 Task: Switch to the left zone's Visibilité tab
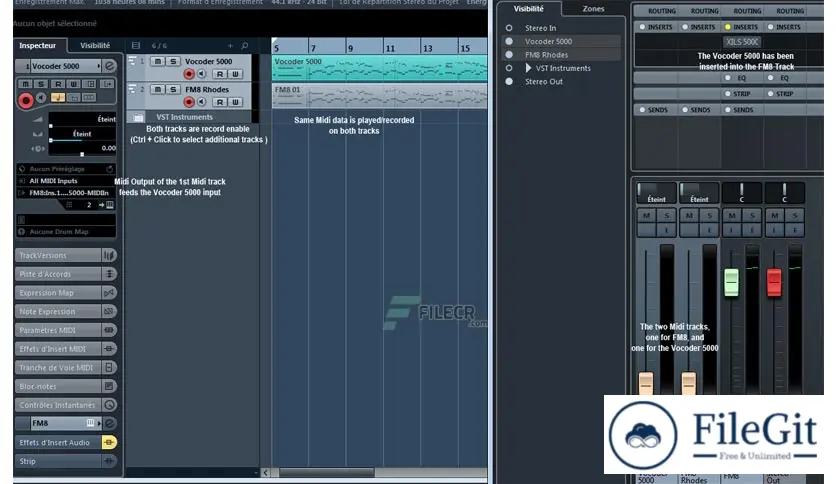coord(95,45)
